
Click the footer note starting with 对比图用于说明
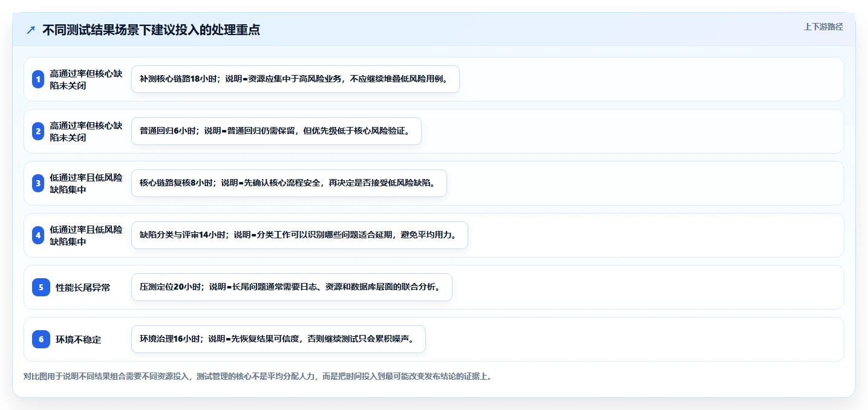coord(258,376)
